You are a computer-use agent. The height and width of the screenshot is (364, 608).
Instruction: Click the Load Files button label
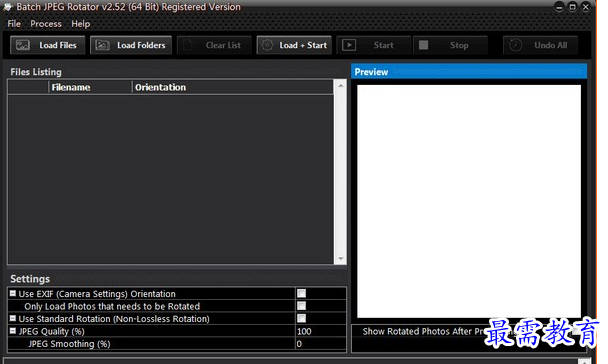(x=58, y=45)
